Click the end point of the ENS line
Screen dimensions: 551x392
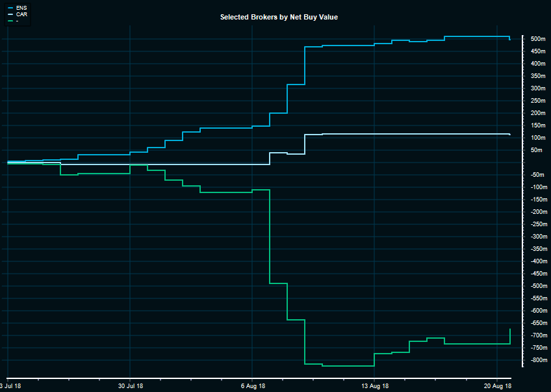point(510,39)
